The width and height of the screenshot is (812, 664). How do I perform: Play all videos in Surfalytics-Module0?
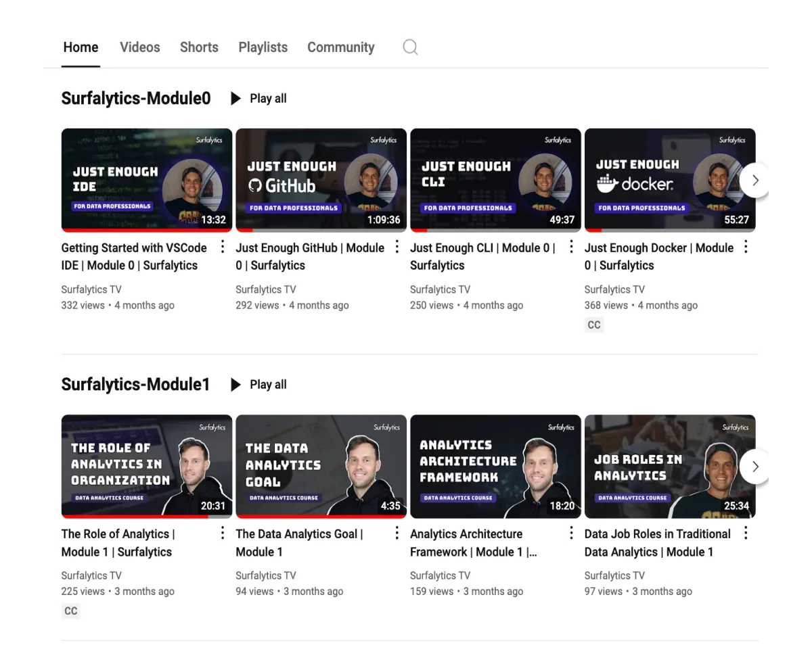click(x=258, y=98)
